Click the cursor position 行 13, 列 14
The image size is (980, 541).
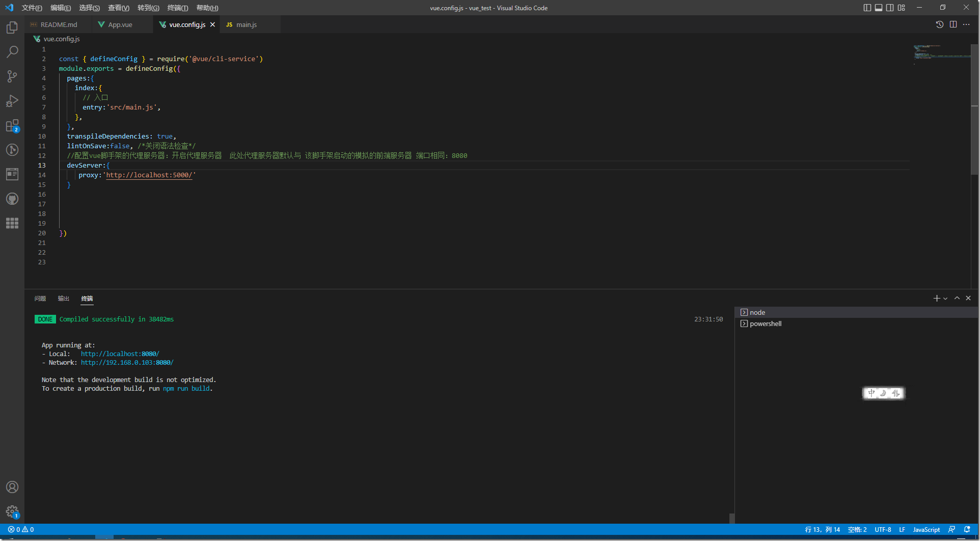click(x=823, y=530)
